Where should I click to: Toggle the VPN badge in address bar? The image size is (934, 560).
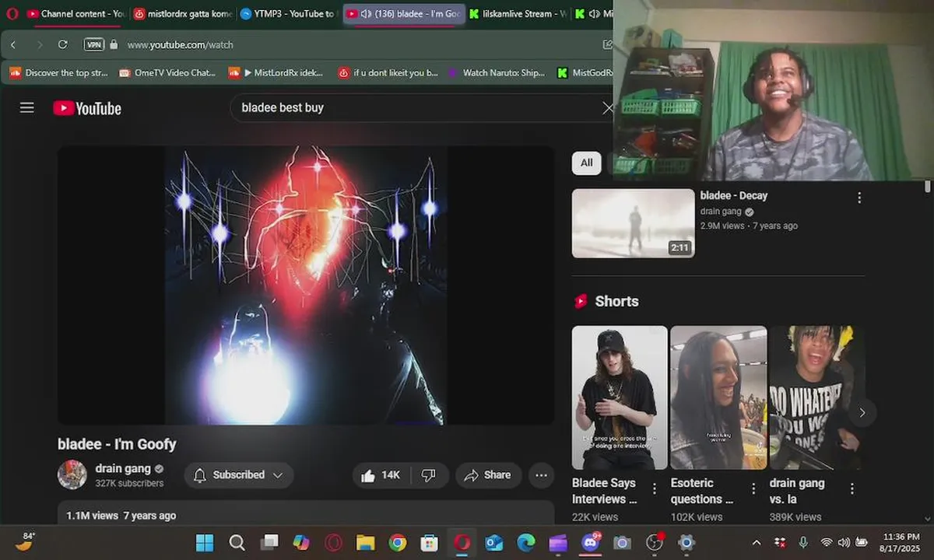[94, 45]
